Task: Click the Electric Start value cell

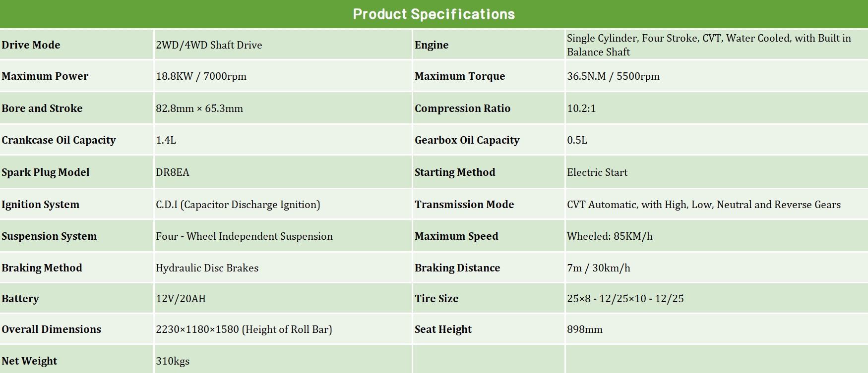Action: click(597, 172)
